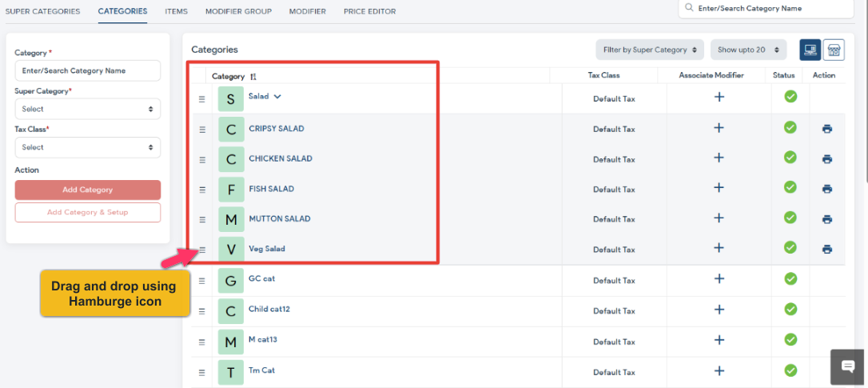The image size is (868, 388).
Task: Add associate modifier for Tm Cat
Action: 719,370
